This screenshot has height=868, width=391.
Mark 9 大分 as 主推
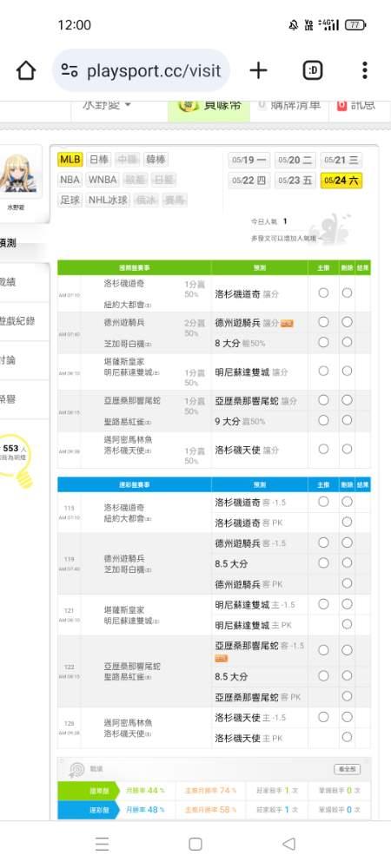323,420
